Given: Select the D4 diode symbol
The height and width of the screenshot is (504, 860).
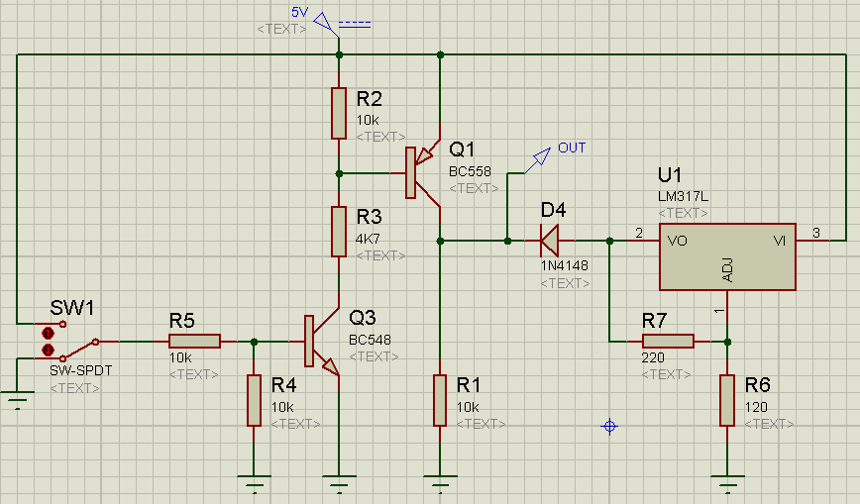Looking at the screenshot, I should pyautogui.click(x=549, y=241).
